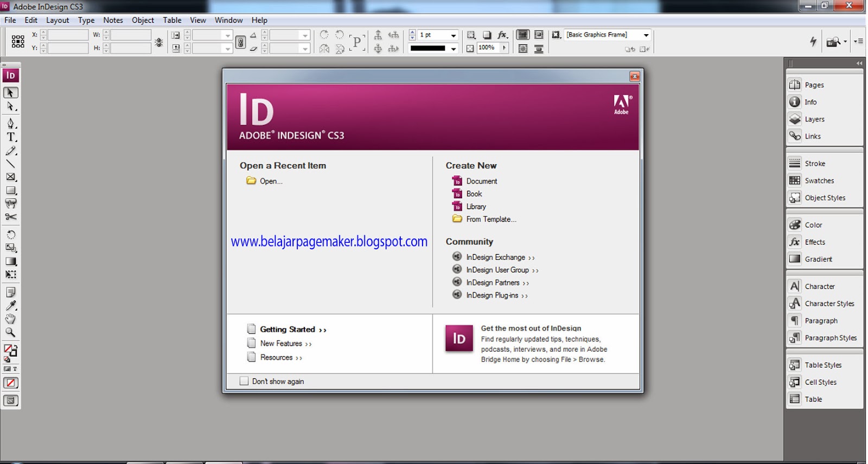
Task: Select the Gradient Swatch tool
Action: (10, 261)
